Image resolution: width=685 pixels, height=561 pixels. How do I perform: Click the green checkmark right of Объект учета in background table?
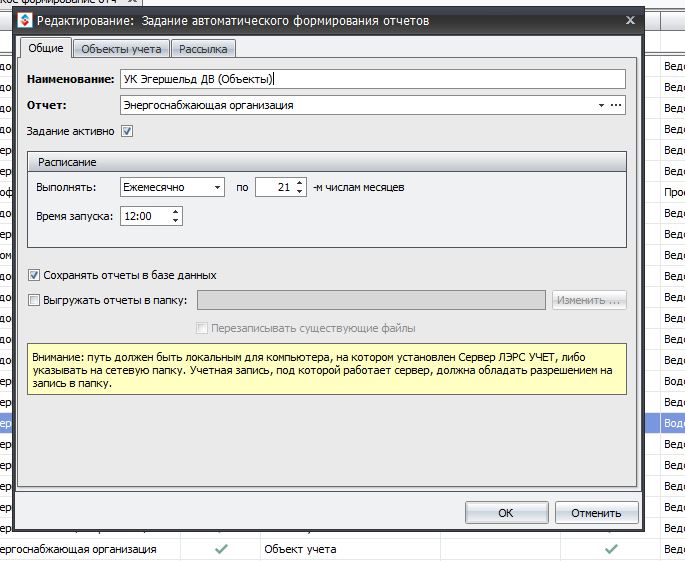[611, 549]
